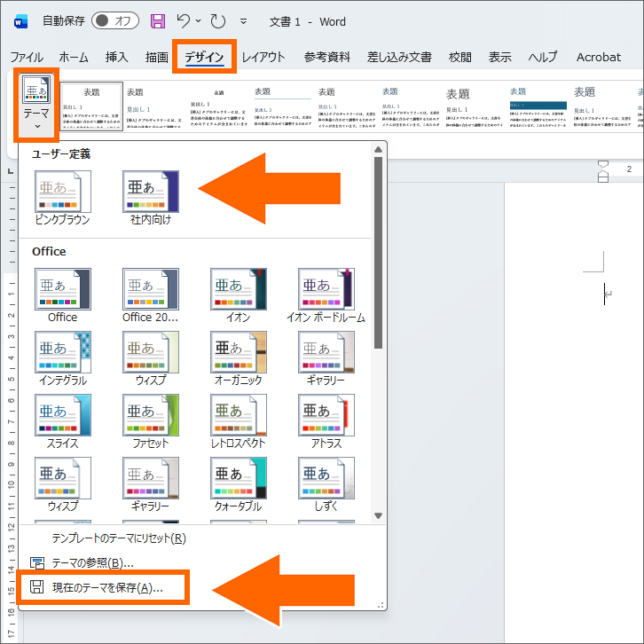
Task: Apply the ギャラリー theme beside オーガニック
Action: click(326, 359)
